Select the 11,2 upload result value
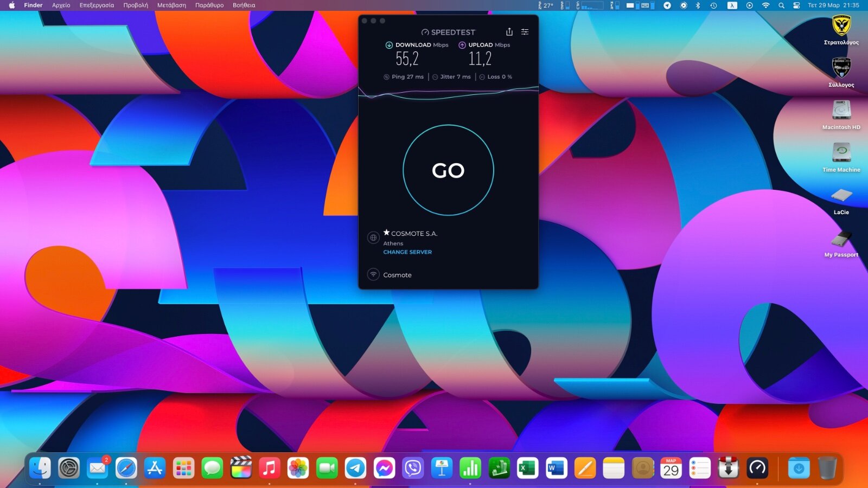Image resolution: width=868 pixels, height=488 pixels. coord(480,59)
